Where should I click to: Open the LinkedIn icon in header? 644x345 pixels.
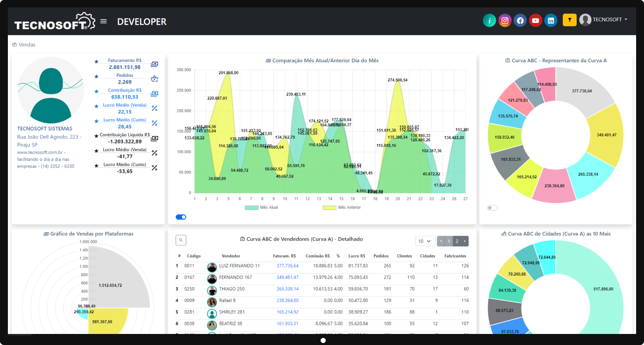551,21
